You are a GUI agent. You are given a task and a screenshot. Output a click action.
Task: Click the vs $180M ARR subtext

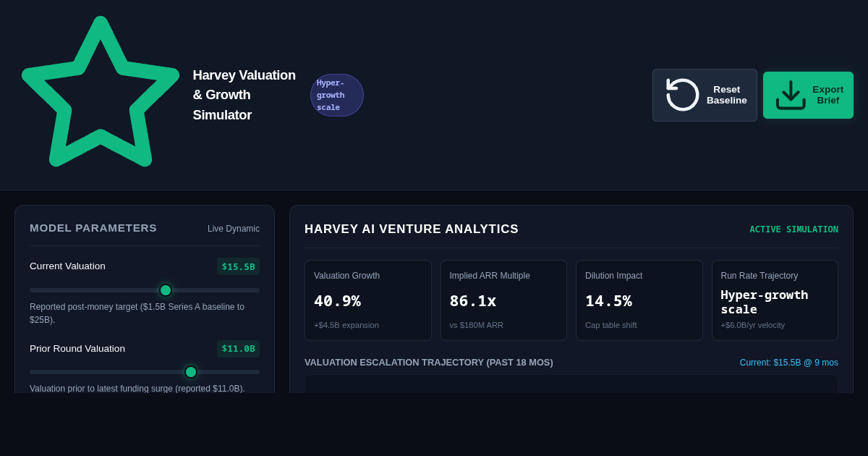click(x=477, y=325)
